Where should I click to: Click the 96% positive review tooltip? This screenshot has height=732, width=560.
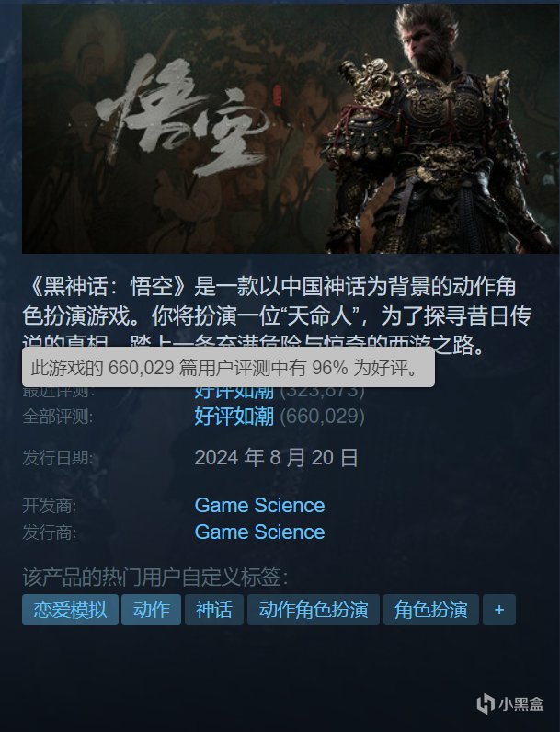pos(228,368)
